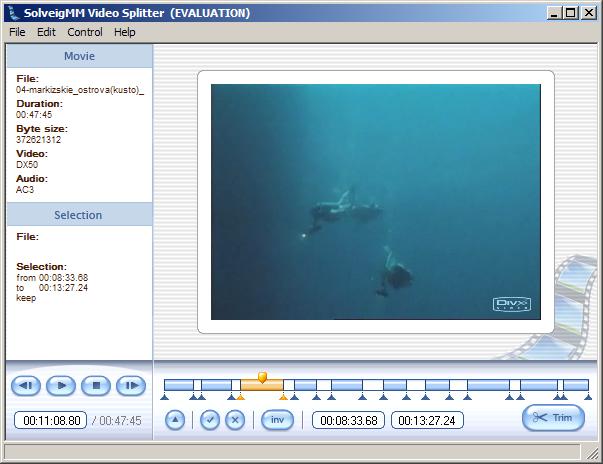
Task: Click the X cut-out fragment button
Action: (x=235, y=420)
